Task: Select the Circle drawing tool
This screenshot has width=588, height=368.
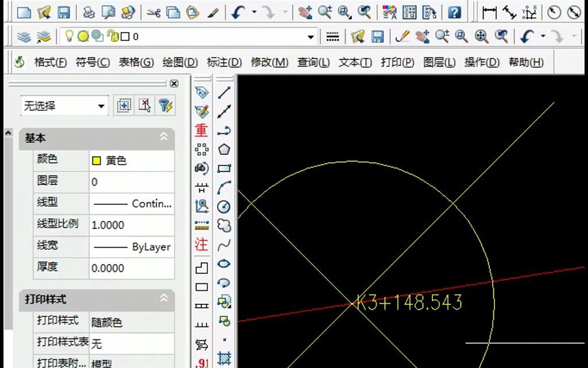Action: coord(224,206)
